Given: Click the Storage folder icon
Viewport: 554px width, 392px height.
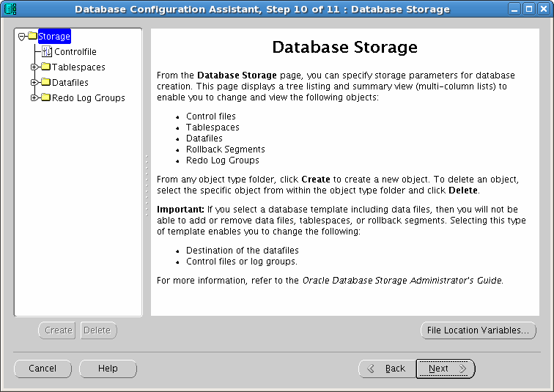Looking at the screenshot, I should pos(32,36).
